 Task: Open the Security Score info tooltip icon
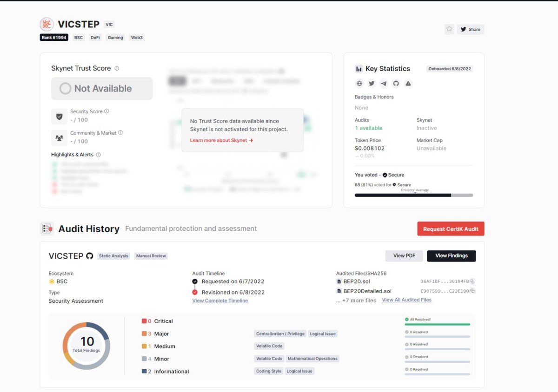106,111
